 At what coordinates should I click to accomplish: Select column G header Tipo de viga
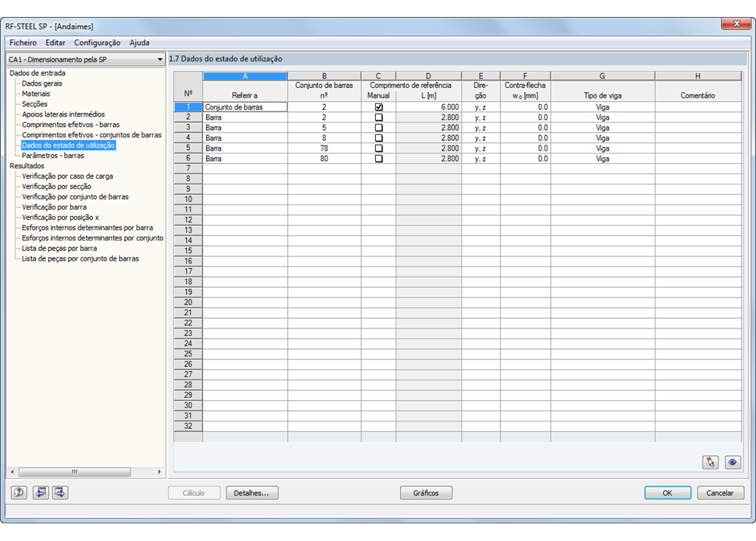[602, 76]
